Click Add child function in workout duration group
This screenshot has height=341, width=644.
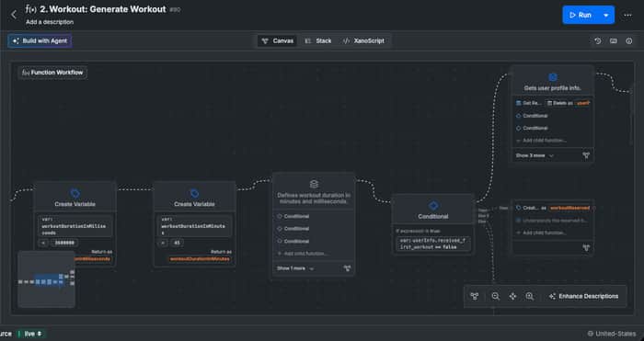[x=303, y=254]
